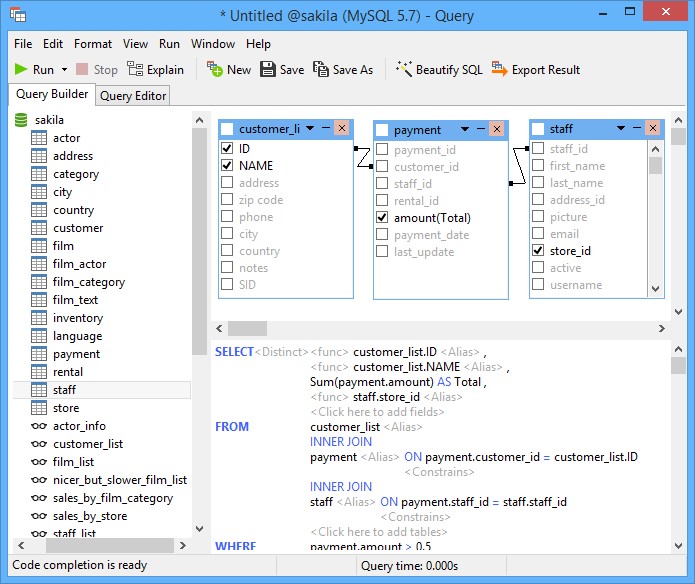Minimize the customer_list table box
The height and width of the screenshot is (584, 695).
pos(326,129)
